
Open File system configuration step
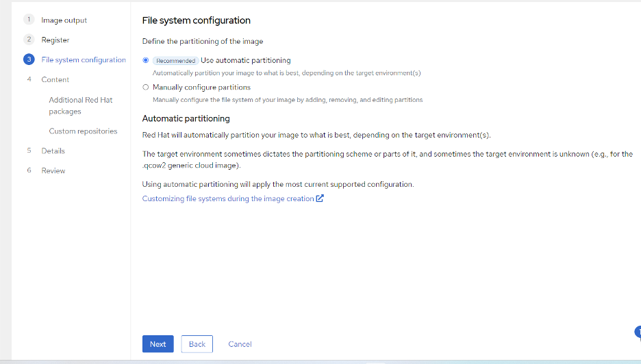point(84,60)
